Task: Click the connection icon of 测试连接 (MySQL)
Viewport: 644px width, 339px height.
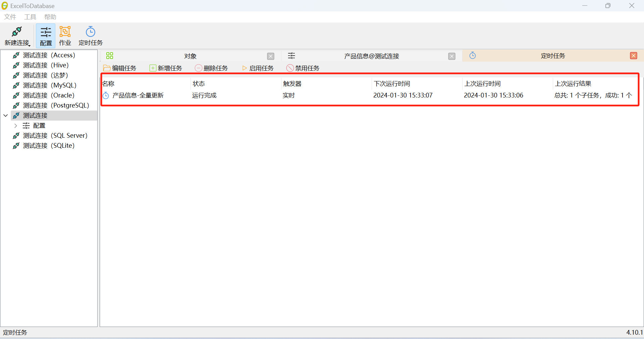Action: coord(16,85)
